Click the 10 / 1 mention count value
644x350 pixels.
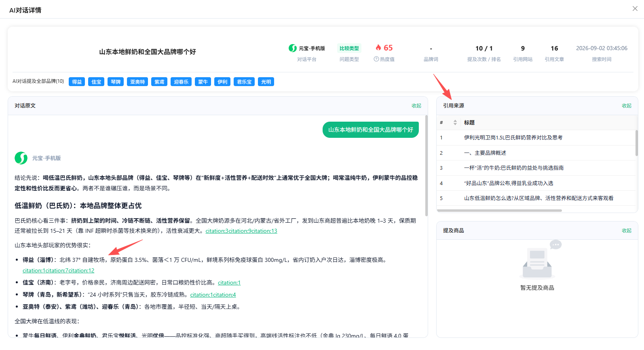click(x=484, y=48)
